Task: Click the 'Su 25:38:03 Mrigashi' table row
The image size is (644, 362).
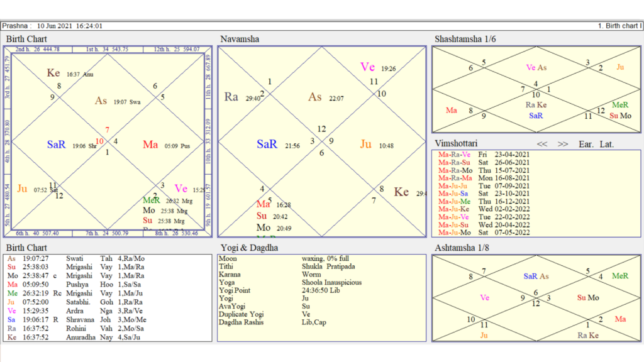Action: (76, 266)
